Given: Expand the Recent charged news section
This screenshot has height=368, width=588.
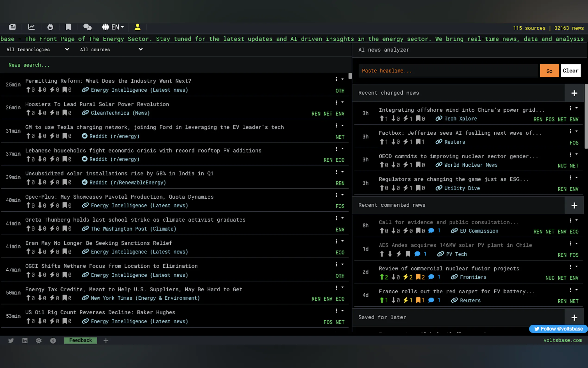Looking at the screenshot, I should coord(574,93).
